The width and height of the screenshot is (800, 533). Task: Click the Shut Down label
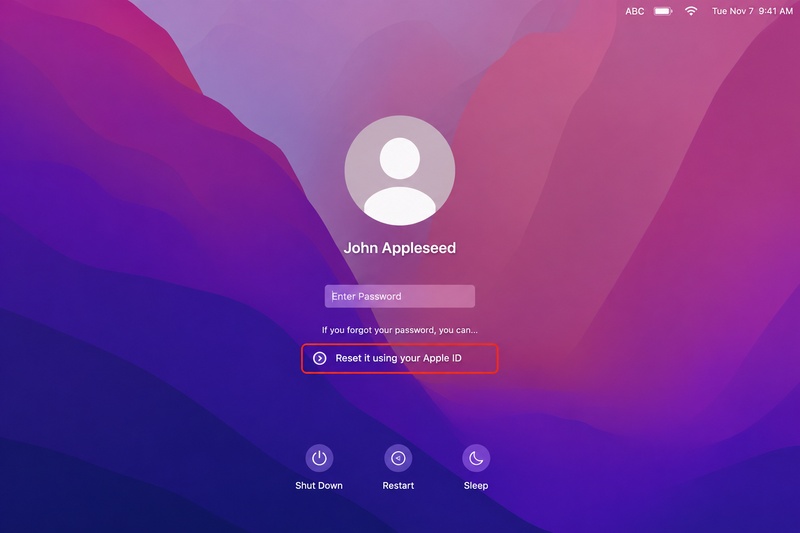tap(319, 486)
